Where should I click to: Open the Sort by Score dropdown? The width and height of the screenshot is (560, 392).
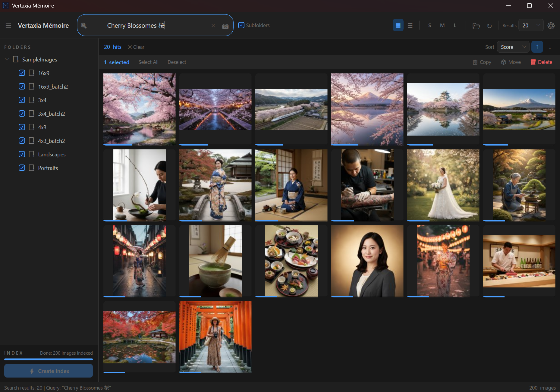(x=513, y=47)
